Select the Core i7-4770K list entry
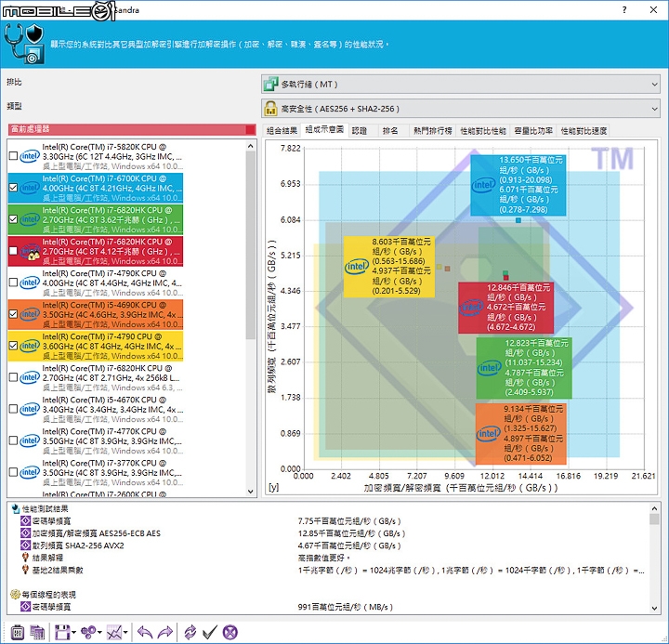 click(96, 440)
